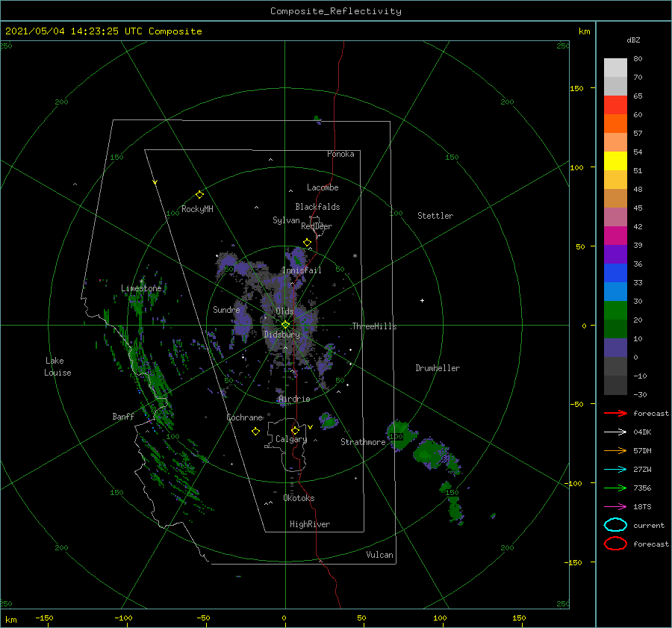Screen dimensions: 672x628
Task: Click the dBZ legend heading
Action: (633, 40)
